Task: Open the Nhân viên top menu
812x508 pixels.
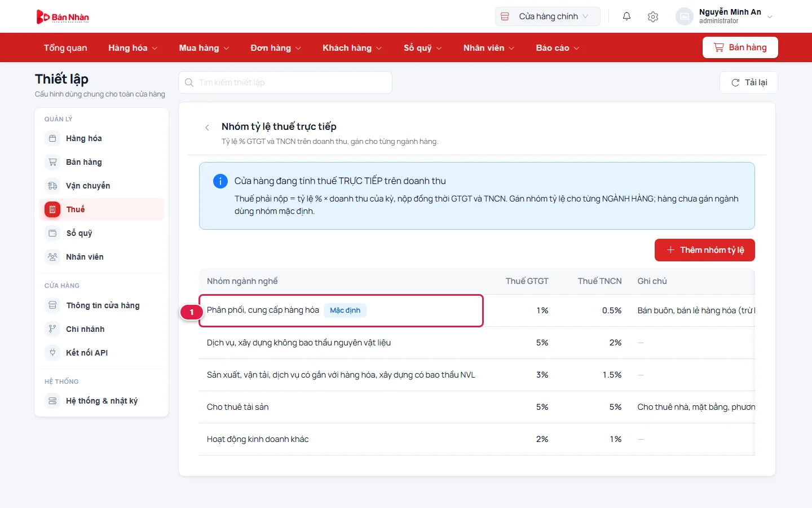Action: point(489,48)
